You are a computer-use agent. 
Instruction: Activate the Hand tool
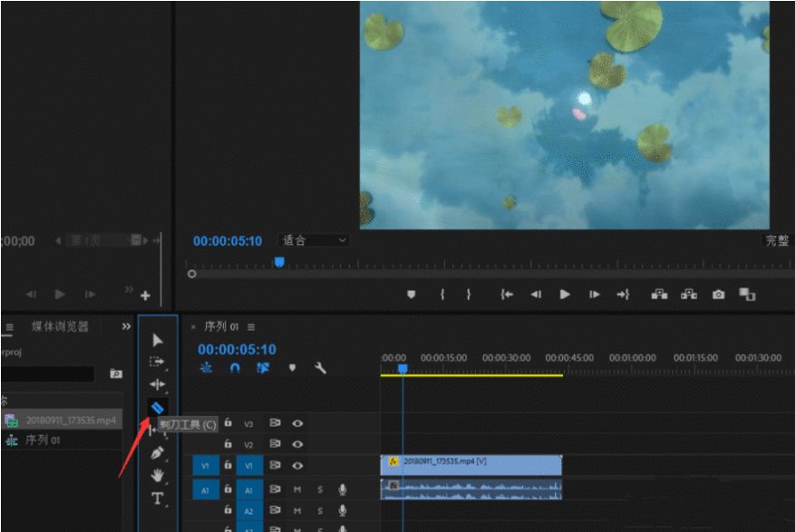[158, 475]
